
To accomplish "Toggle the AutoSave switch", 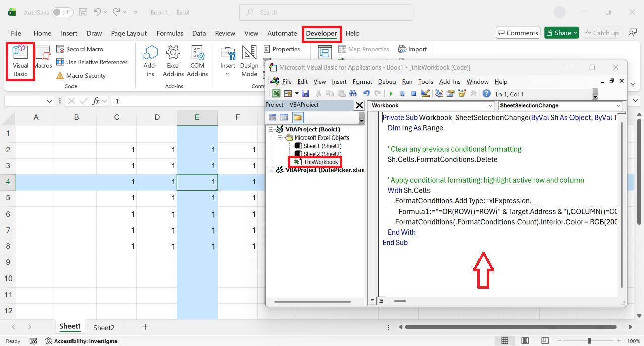I will [x=62, y=12].
